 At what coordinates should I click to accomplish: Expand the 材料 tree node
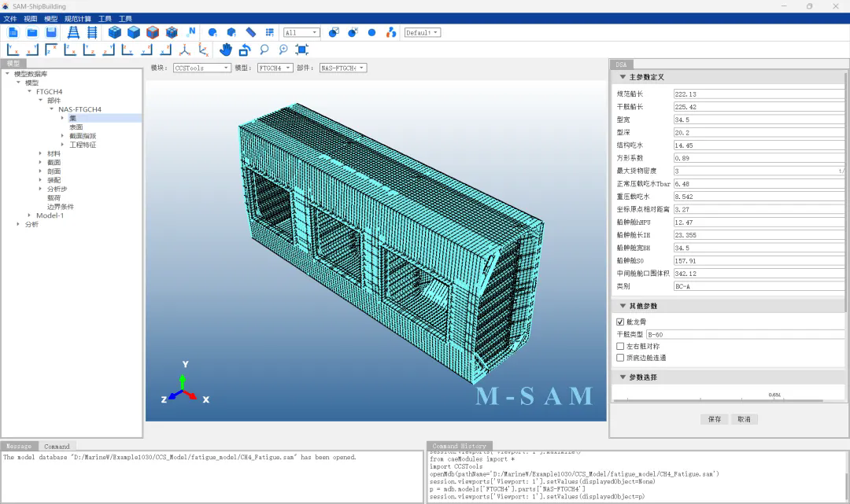(x=41, y=153)
